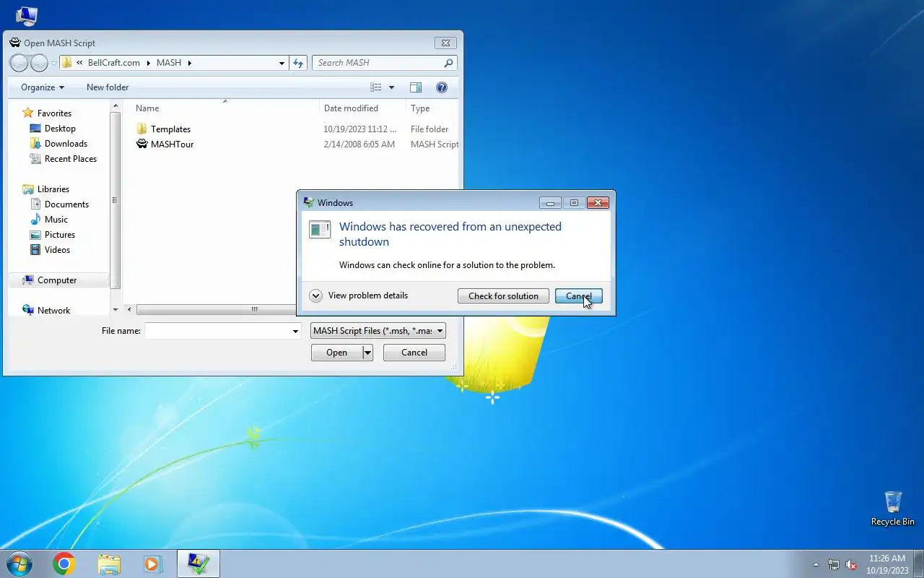This screenshot has height=578, width=924.
Task: Refresh the MASH folder listing
Action: pyautogui.click(x=298, y=63)
